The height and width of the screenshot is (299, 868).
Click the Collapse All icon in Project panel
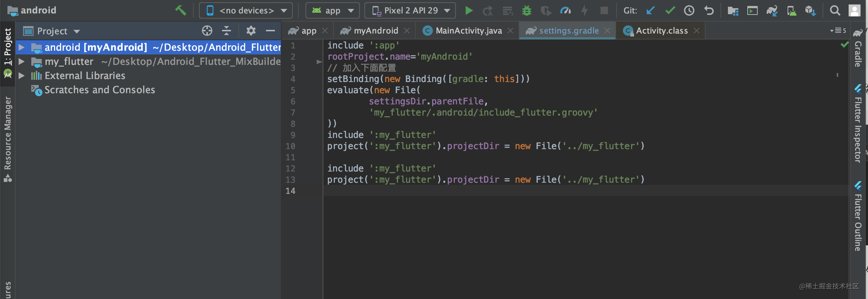[x=226, y=31]
